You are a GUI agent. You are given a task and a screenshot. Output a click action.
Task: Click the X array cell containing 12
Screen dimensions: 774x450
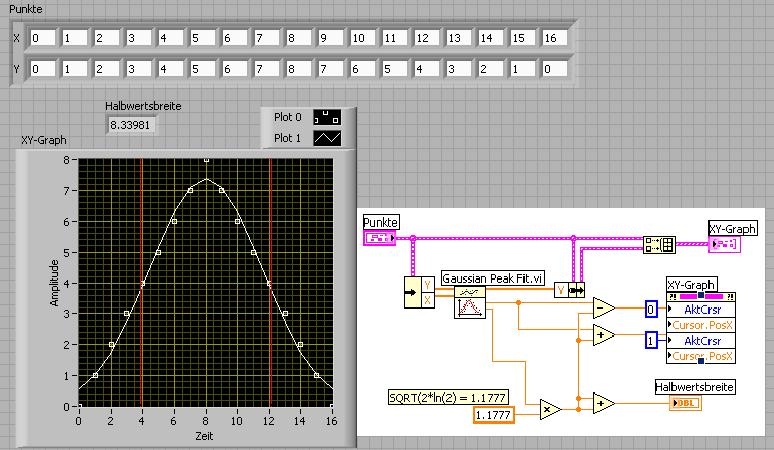click(426, 38)
